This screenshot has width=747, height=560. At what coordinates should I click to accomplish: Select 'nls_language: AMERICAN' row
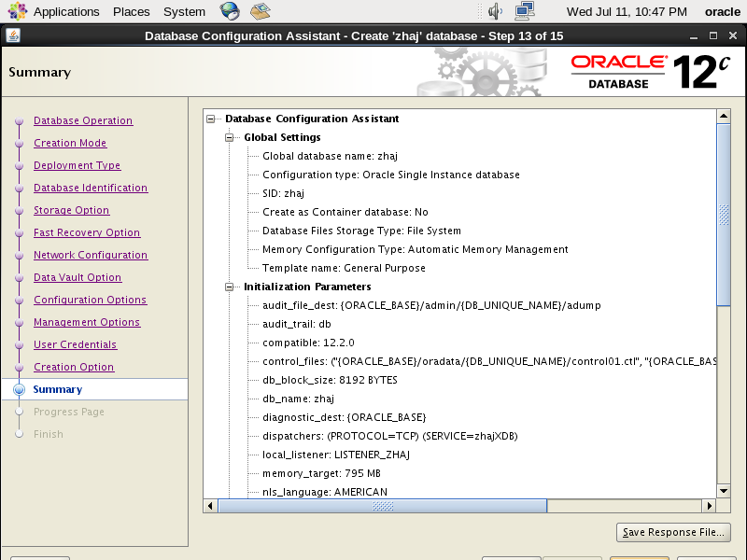[x=325, y=492]
